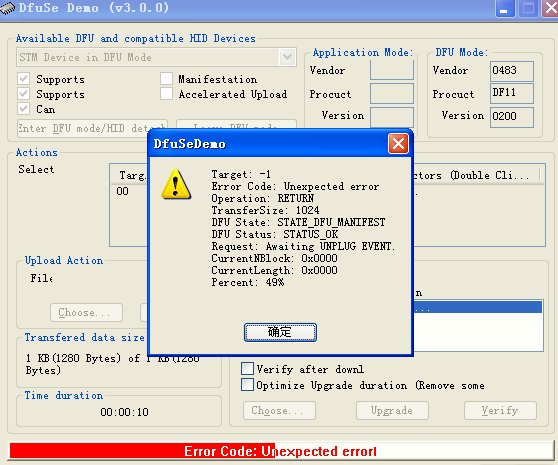Click the Application Mode Product field

click(392, 93)
